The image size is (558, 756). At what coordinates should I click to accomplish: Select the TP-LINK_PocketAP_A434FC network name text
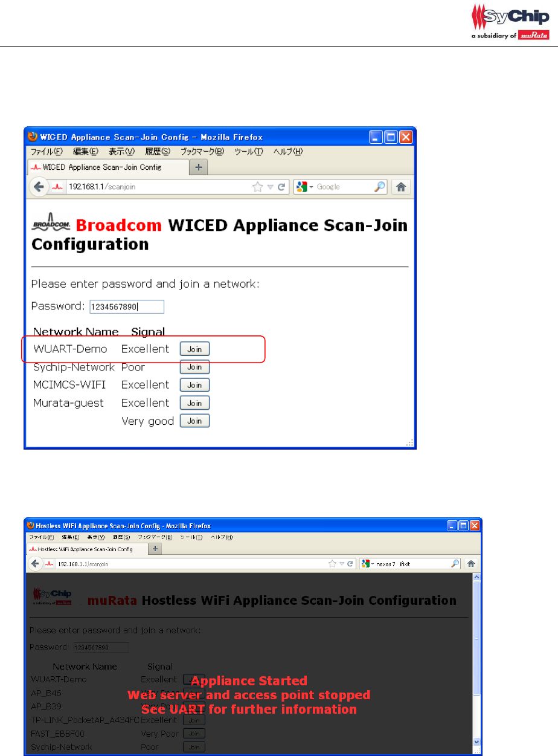[x=85, y=720]
